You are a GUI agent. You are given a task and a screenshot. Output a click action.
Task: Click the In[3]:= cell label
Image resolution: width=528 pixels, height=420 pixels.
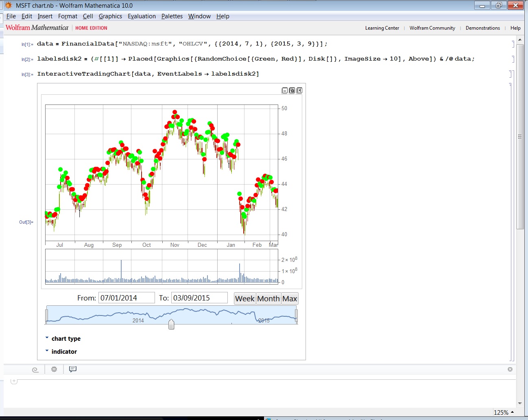coord(27,74)
